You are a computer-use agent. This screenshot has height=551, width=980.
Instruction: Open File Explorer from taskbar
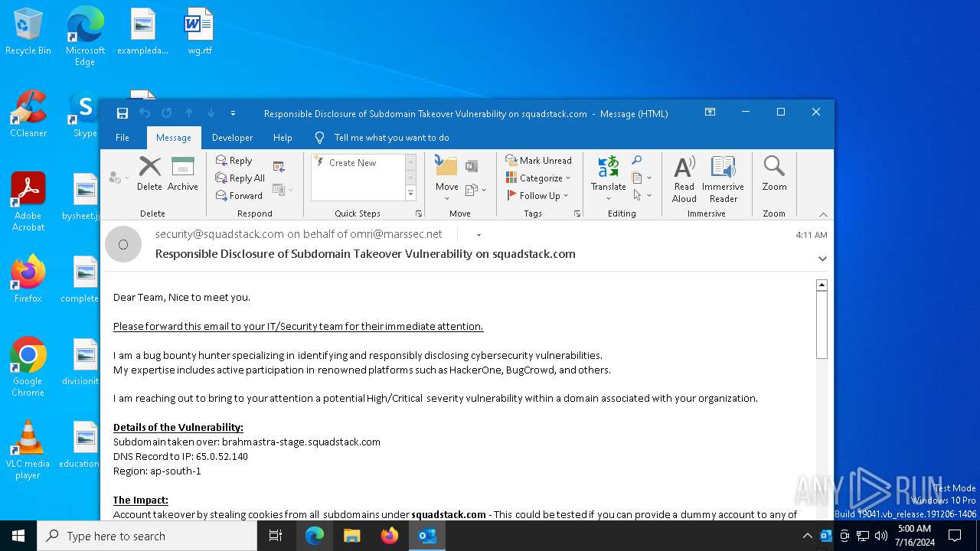pos(351,536)
